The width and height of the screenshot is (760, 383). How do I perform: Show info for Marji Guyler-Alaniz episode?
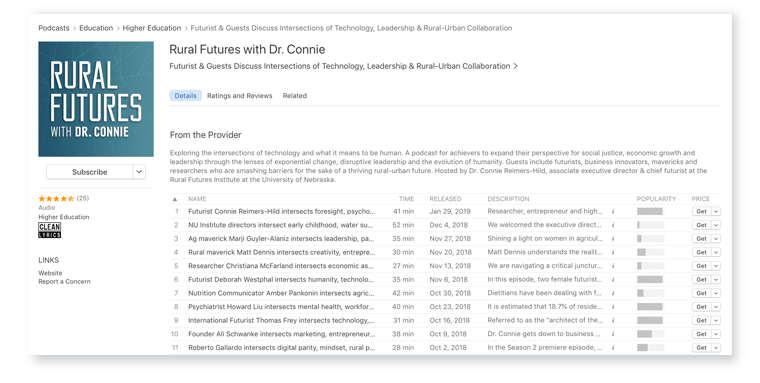(x=613, y=239)
